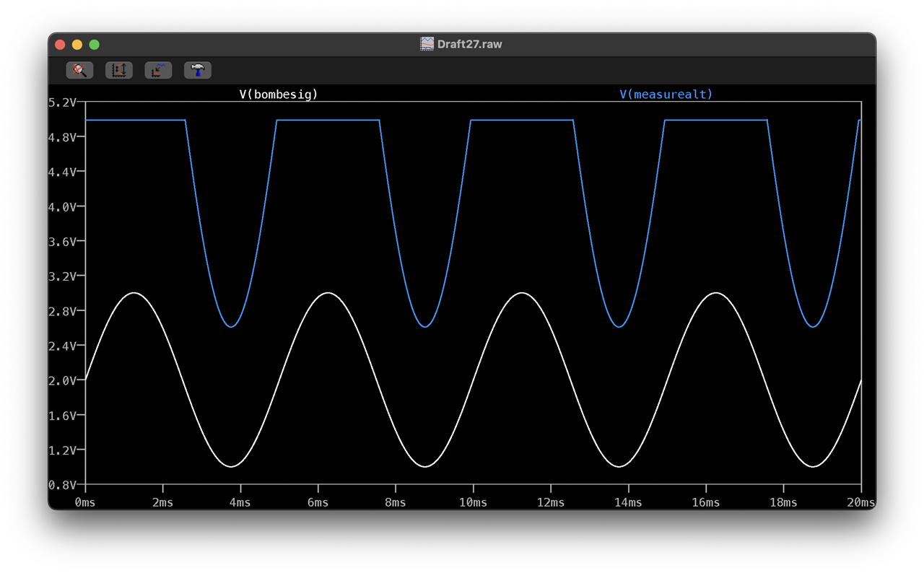This screenshot has width=924, height=573.
Task: Click the 3.2V vertical axis label
Action: click(x=62, y=276)
